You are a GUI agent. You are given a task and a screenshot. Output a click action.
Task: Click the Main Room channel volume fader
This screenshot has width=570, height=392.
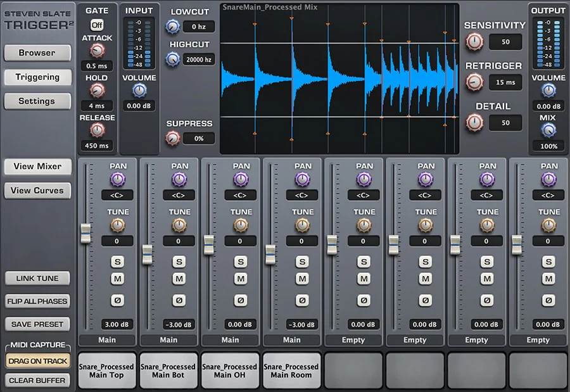point(270,255)
